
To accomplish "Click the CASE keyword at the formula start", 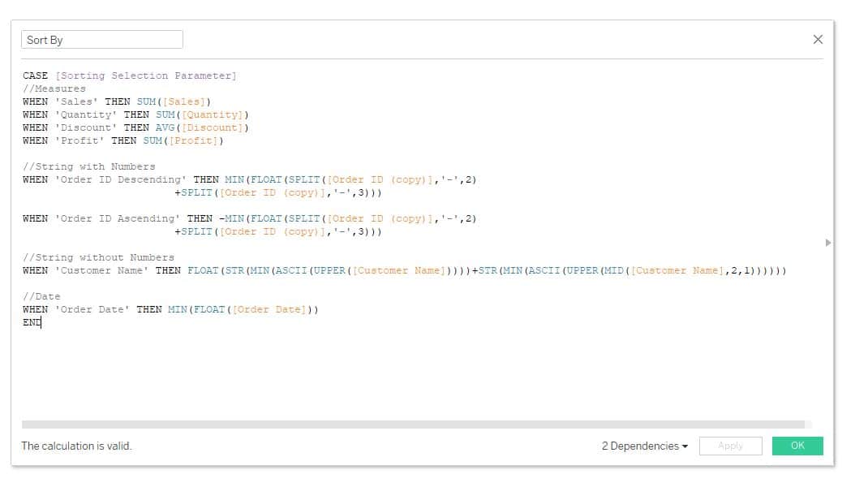I will (36, 75).
